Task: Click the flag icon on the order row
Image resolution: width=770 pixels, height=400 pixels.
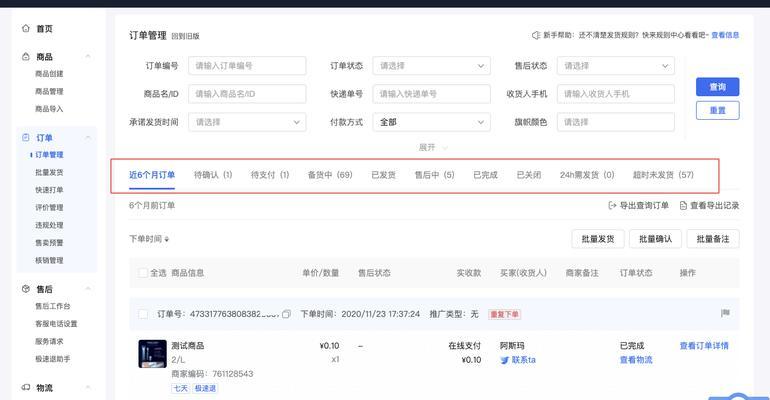Action: [x=725, y=313]
